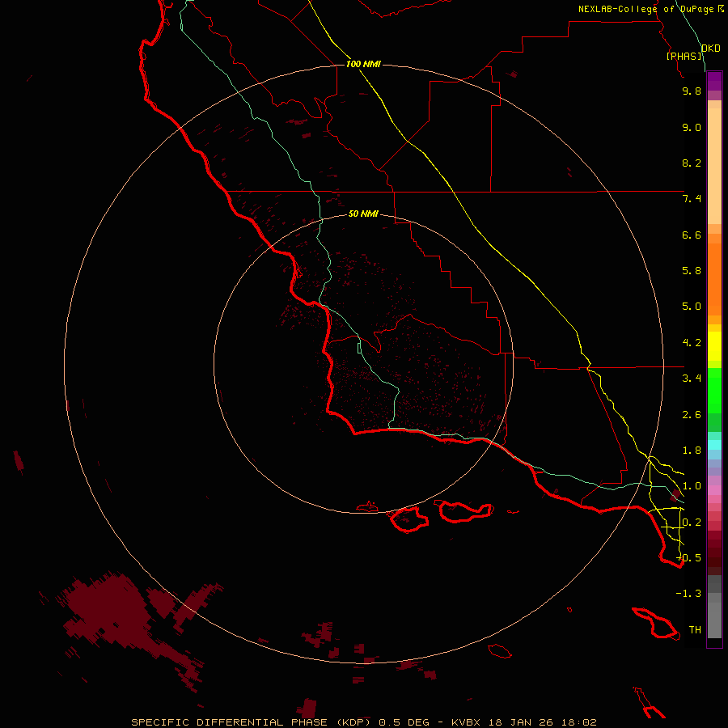Select the 9.0 scale value

[692, 127]
